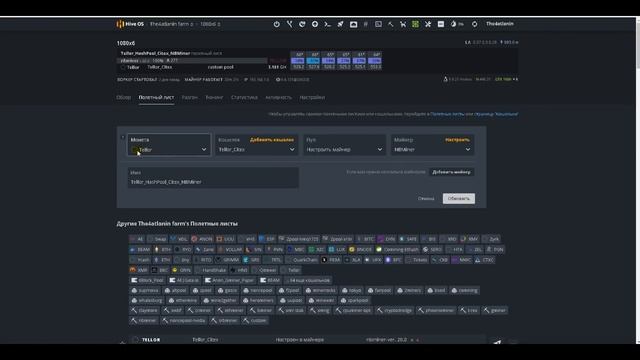Click the hash symbol icon in toolbar

pyautogui.click(x=366, y=24)
